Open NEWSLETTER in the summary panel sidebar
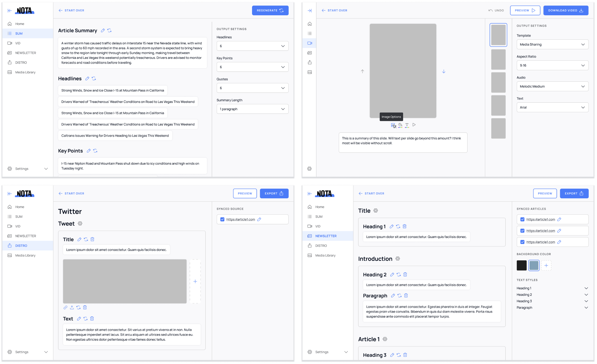The width and height of the screenshot is (597, 364). pos(25,53)
